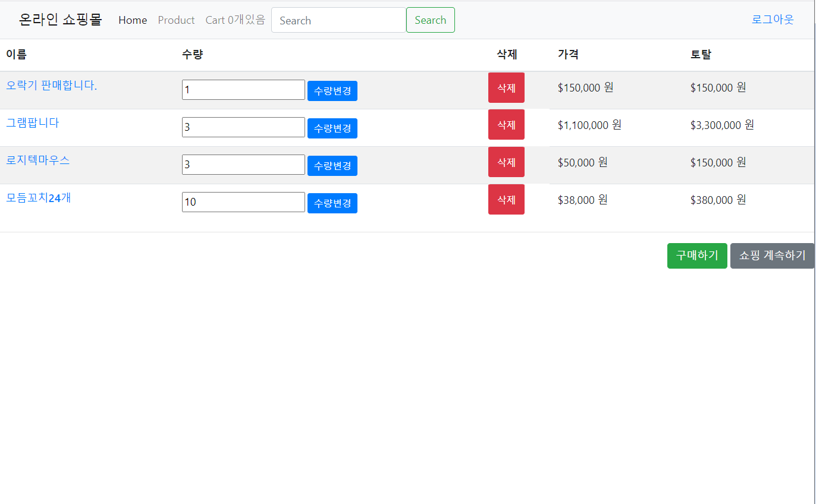Screen dimensions: 816x504
Task: Delete 모듬꼬치24개 with 삭제 button
Action: pyautogui.click(x=506, y=200)
